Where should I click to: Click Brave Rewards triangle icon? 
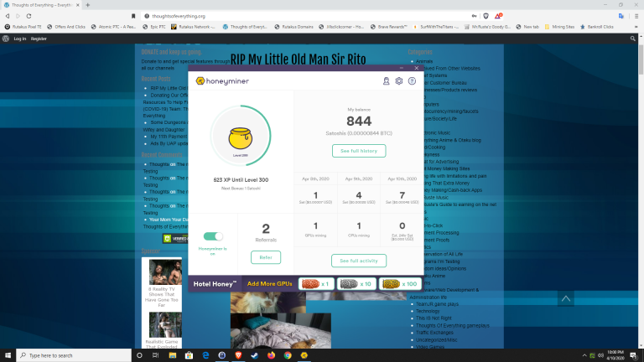coord(498,16)
